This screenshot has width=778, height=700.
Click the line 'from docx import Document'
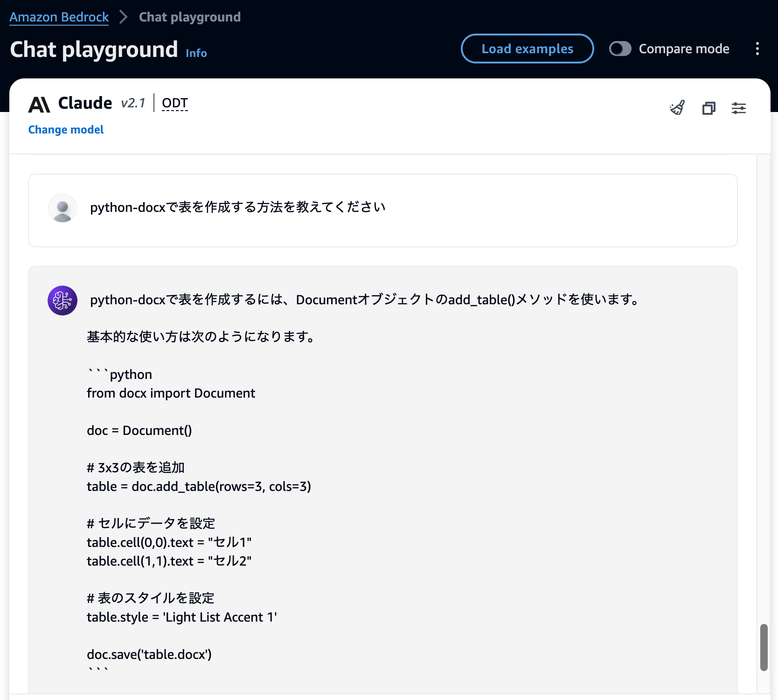171,393
